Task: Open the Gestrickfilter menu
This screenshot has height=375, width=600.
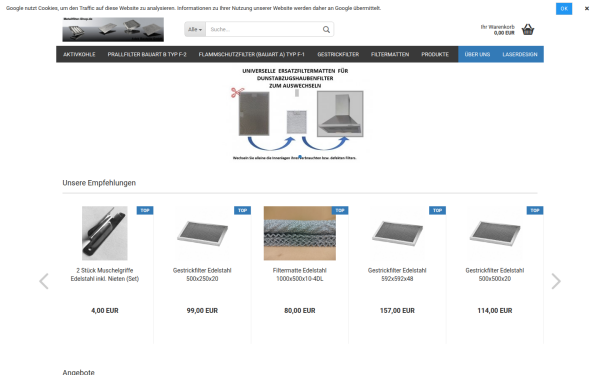Action: coord(338,54)
